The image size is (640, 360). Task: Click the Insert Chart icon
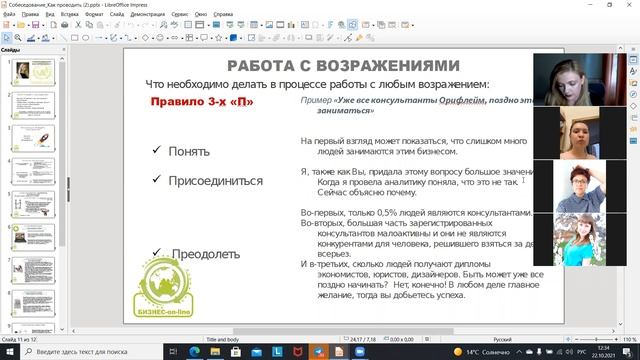click(291, 25)
